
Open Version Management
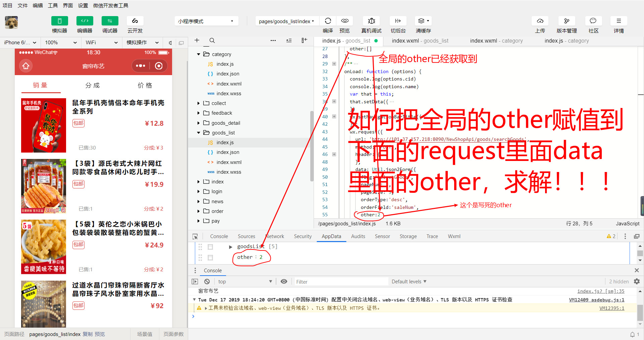point(567,21)
